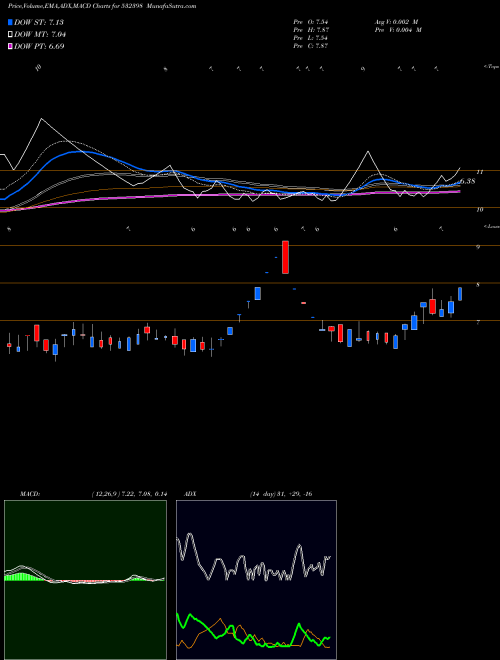
Task: Select the 'DOW PT: 6.69' legend text
Action: (x=39, y=47)
